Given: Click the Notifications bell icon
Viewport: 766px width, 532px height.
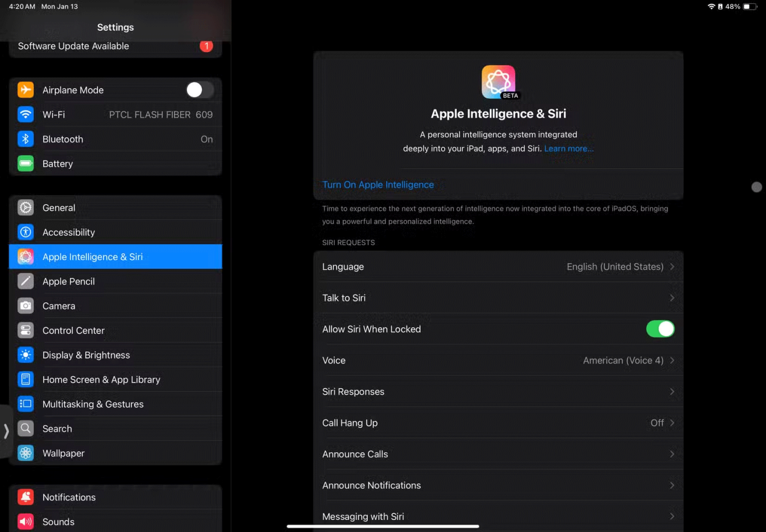Looking at the screenshot, I should (26, 497).
